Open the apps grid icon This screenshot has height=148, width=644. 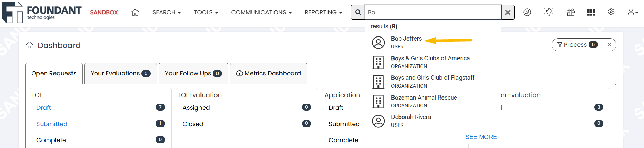coord(591,12)
